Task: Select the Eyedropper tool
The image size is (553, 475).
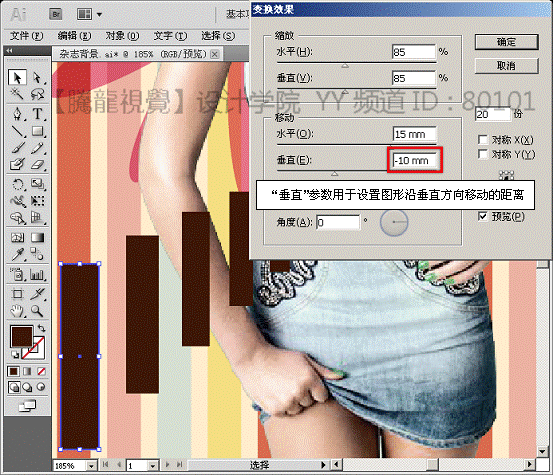Action: coord(17,254)
